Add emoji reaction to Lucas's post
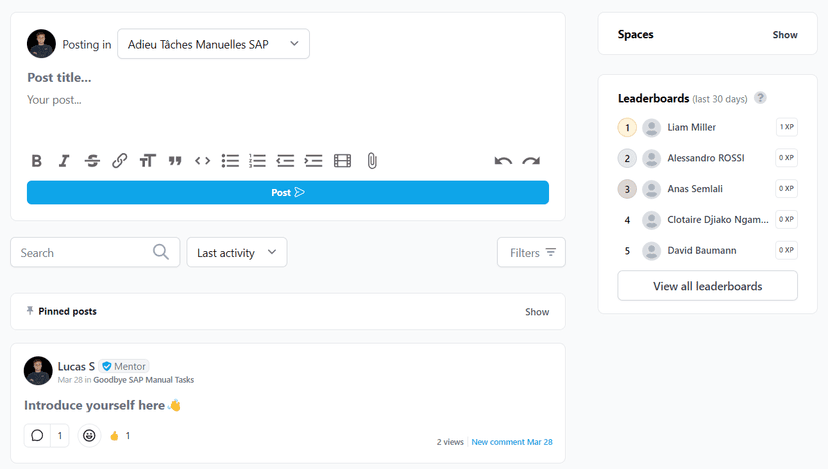This screenshot has width=828, height=469. point(90,436)
